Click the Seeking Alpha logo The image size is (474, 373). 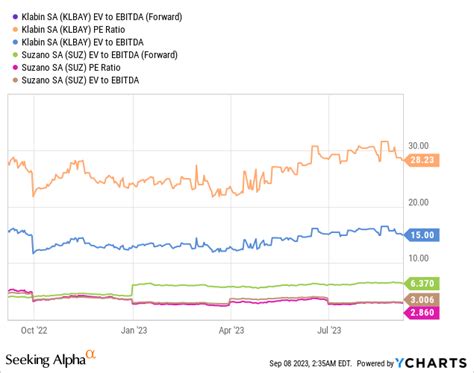(x=51, y=359)
